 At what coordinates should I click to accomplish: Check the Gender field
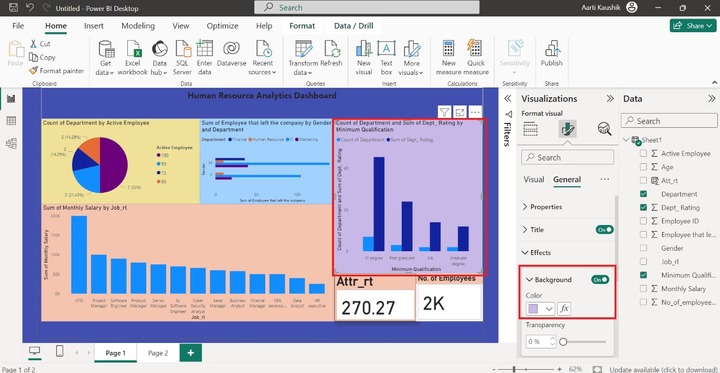[643, 248]
